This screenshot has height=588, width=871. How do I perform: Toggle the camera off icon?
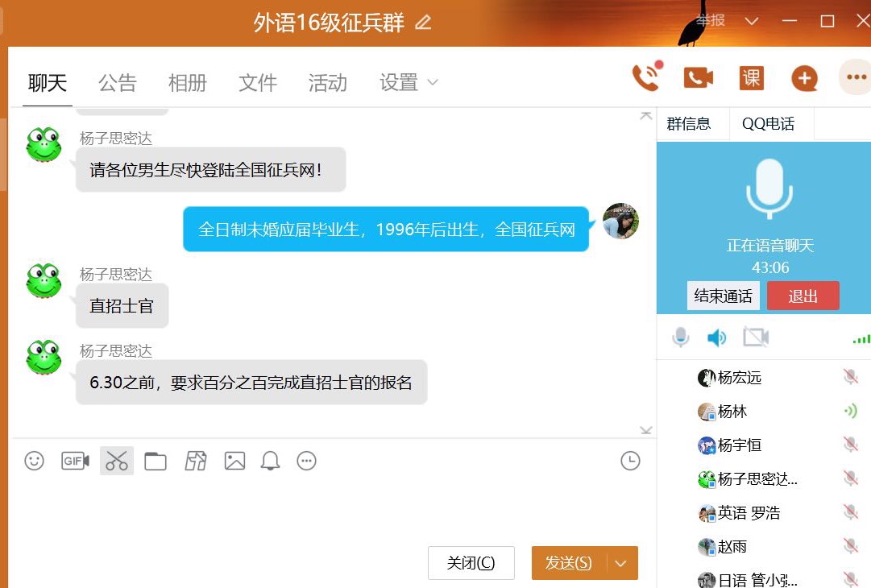click(755, 337)
